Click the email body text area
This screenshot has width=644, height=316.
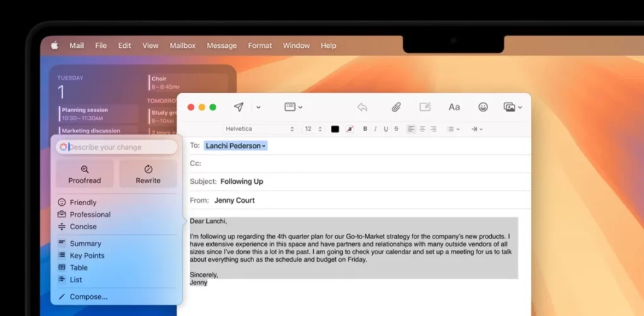(x=353, y=253)
